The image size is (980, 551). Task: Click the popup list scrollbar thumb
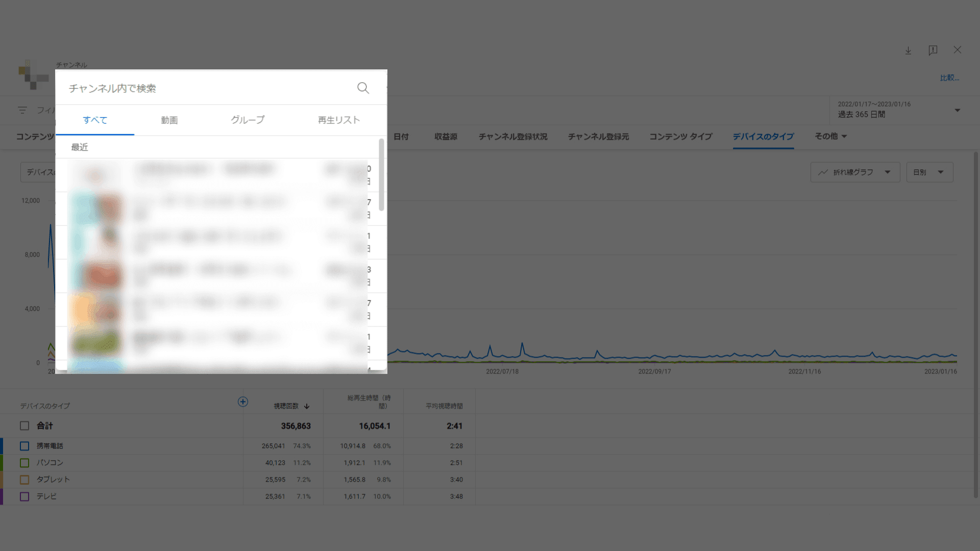click(381, 174)
